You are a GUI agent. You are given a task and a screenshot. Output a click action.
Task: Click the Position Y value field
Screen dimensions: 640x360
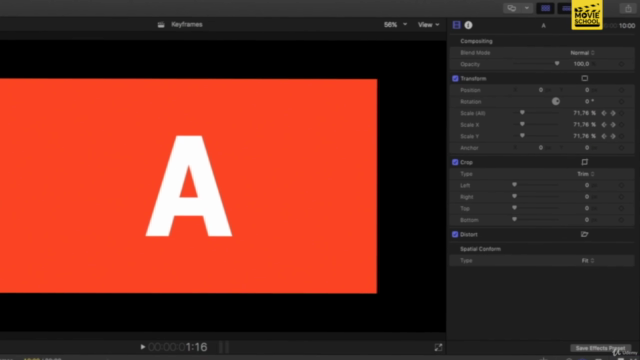point(587,90)
